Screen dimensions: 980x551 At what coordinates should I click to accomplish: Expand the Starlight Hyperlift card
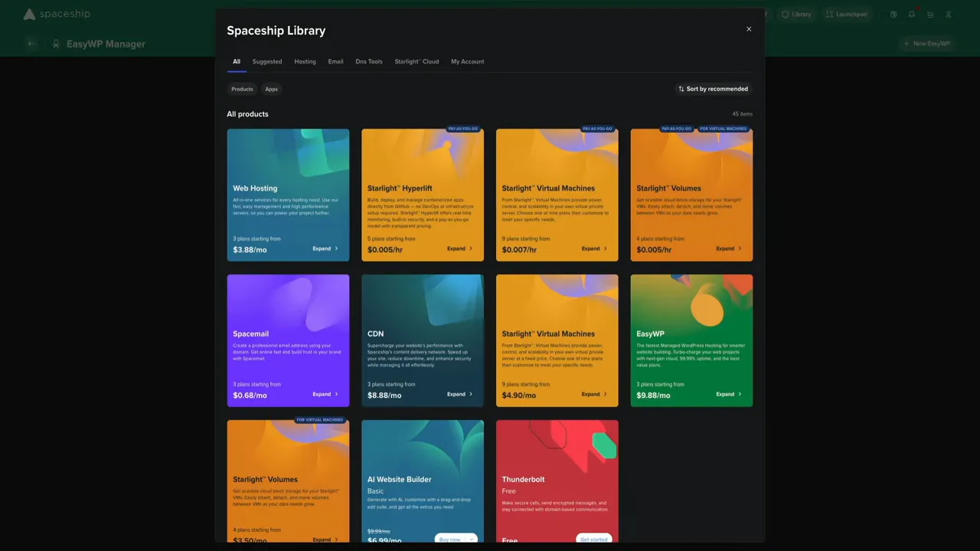pos(460,249)
